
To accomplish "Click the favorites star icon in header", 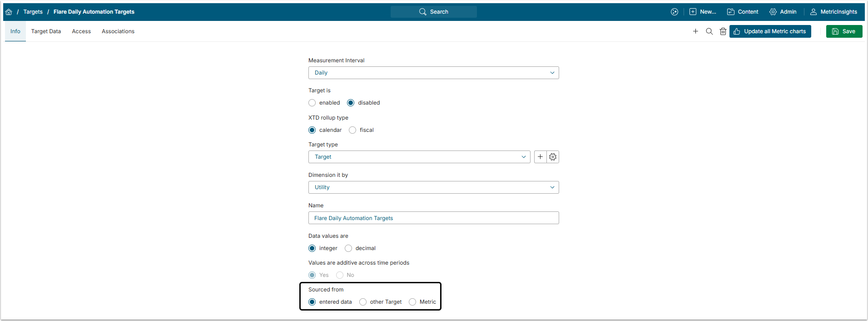I will 675,12.
